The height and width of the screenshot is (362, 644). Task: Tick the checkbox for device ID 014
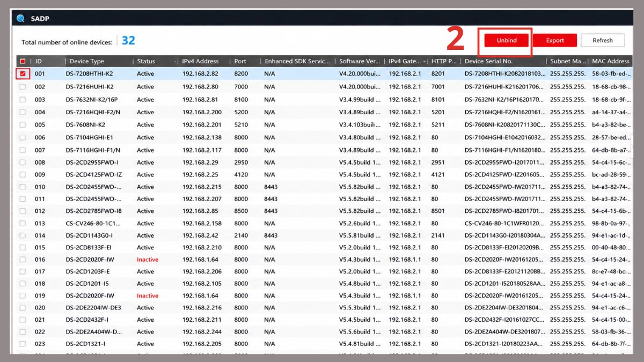click(x=23, y=235)
